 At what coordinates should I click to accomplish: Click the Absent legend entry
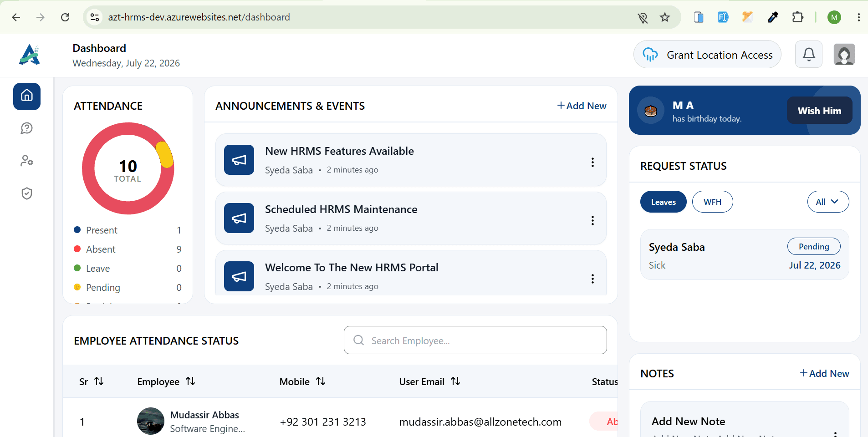(x=128, y=249)
